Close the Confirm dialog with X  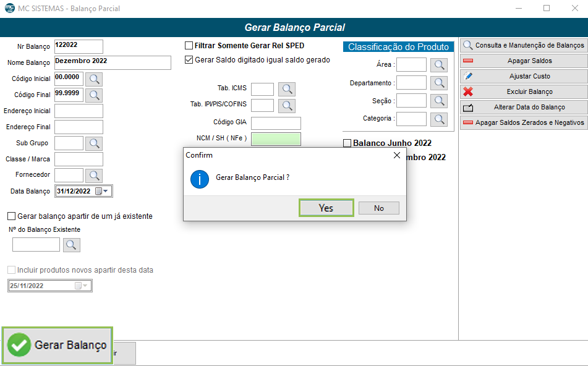click(397, 155)
